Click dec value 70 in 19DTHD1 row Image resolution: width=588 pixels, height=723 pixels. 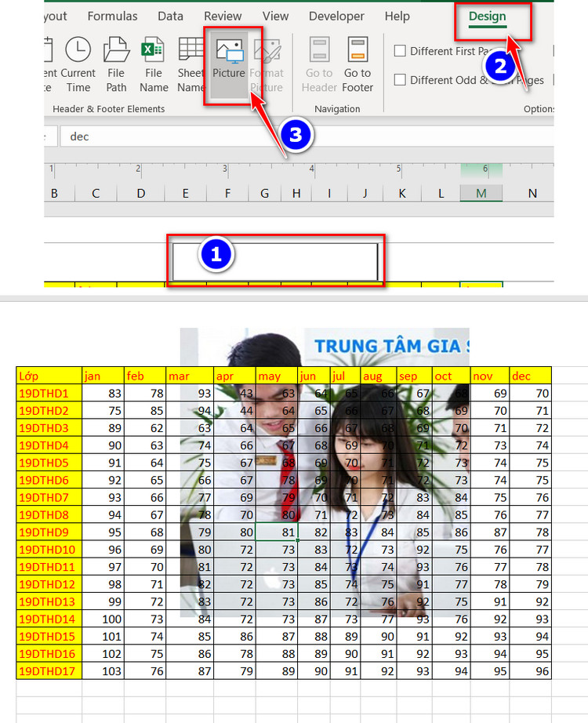coord(530,394)
